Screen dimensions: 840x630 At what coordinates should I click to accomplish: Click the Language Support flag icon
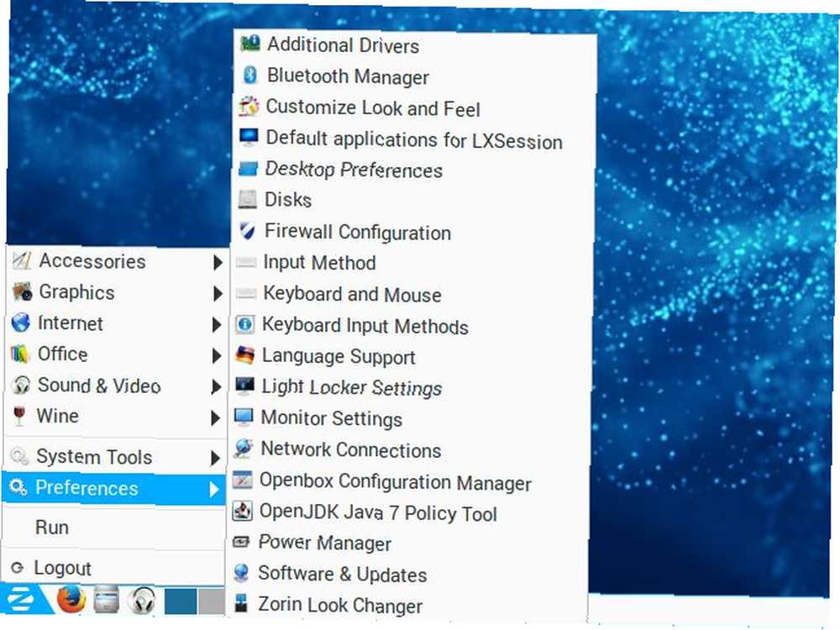tap(244, 354)
